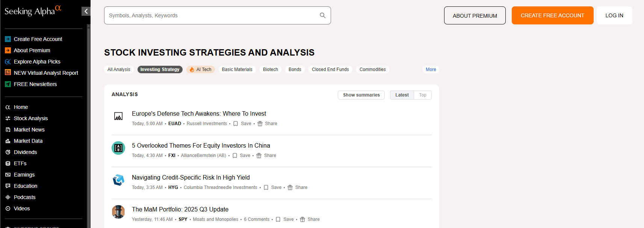Open the Dividends sidebar icon
The width and height of the screenshot is (644, 228).
[8, 152]
